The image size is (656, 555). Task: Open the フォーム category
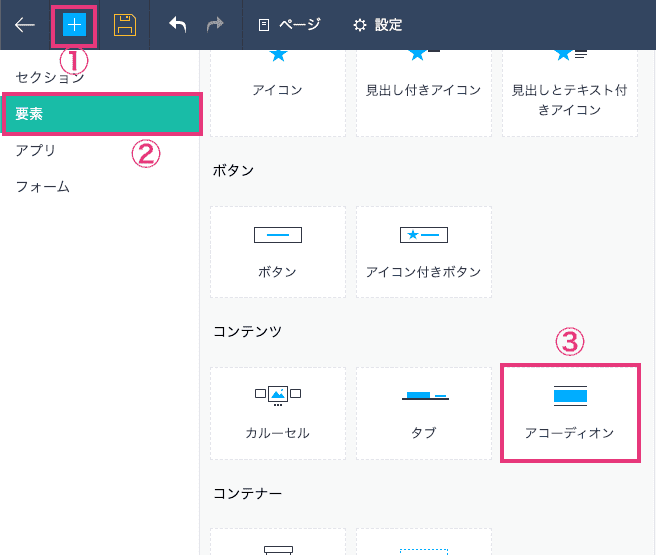[42, 186]
